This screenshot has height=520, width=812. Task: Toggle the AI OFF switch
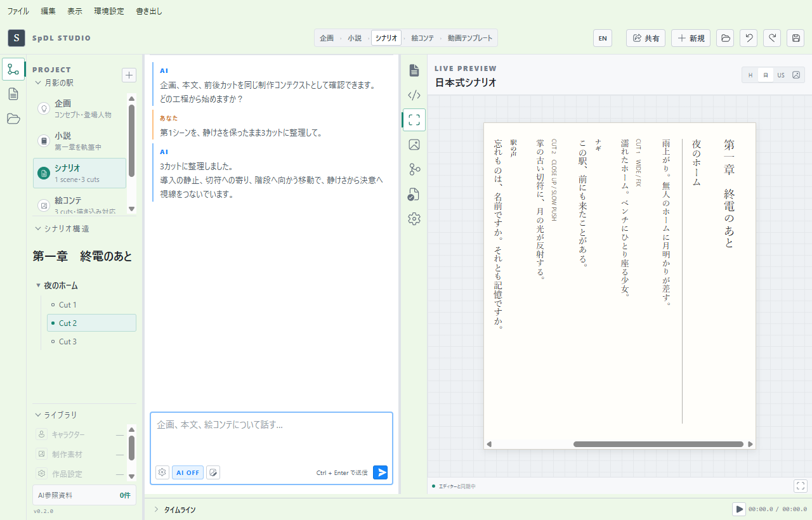pos(188,472)
